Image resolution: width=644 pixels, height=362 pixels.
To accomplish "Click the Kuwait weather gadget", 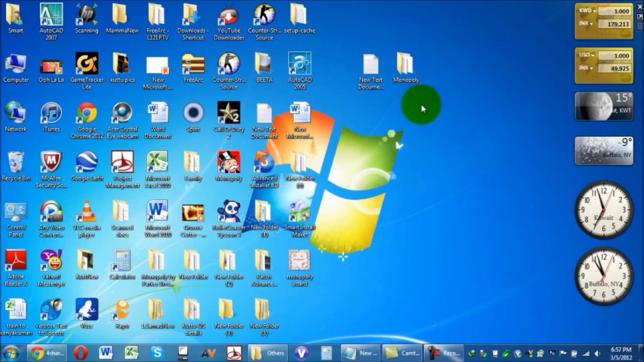I will pyautogui.click(x=604, y=106).
